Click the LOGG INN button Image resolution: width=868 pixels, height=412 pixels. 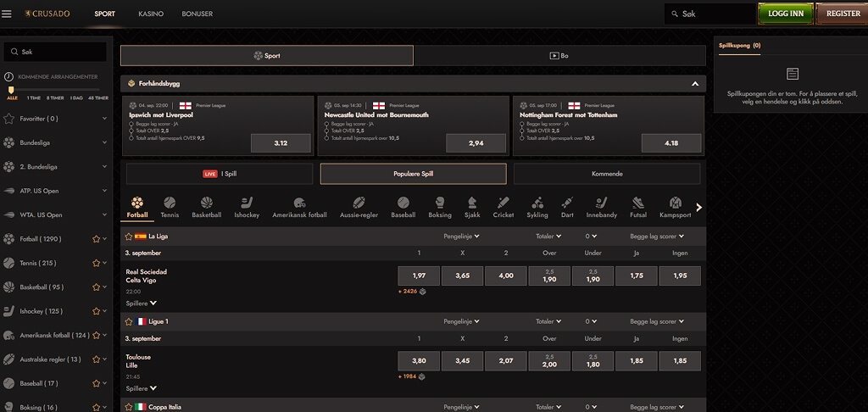pos(786,14)
